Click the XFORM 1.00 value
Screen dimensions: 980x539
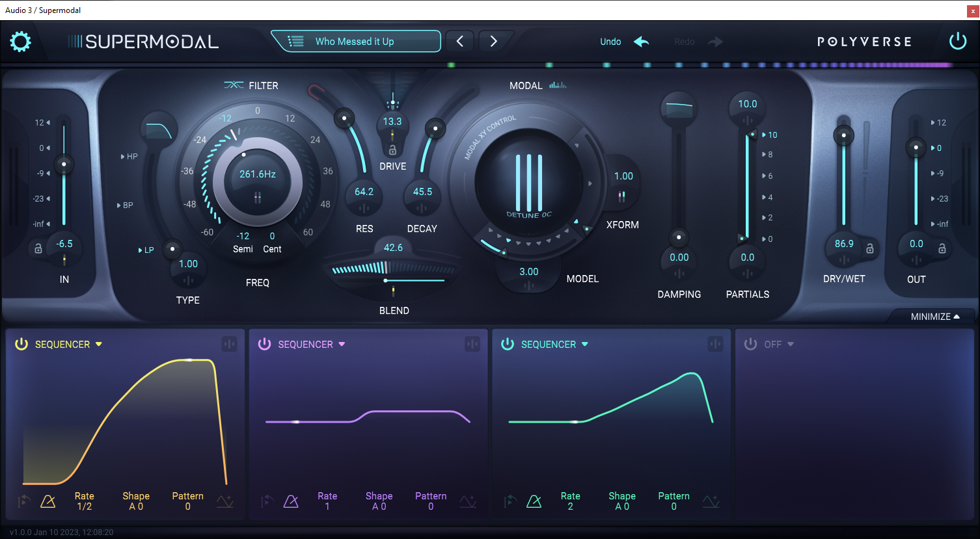(x=623, y=176)
